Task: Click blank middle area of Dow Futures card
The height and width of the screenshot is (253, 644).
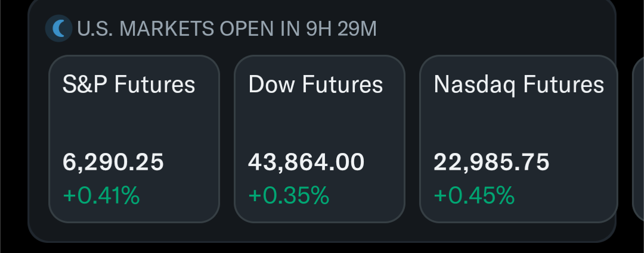Action: (x=320, y=124)
